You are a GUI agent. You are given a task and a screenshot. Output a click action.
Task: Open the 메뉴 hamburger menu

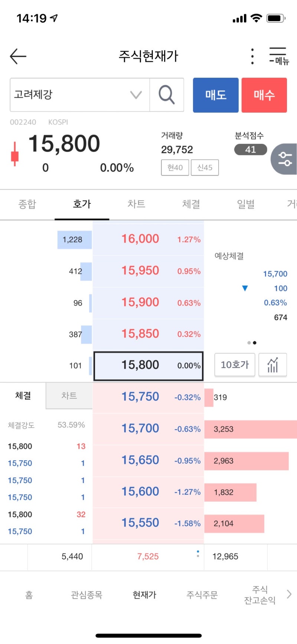point(278,56)
